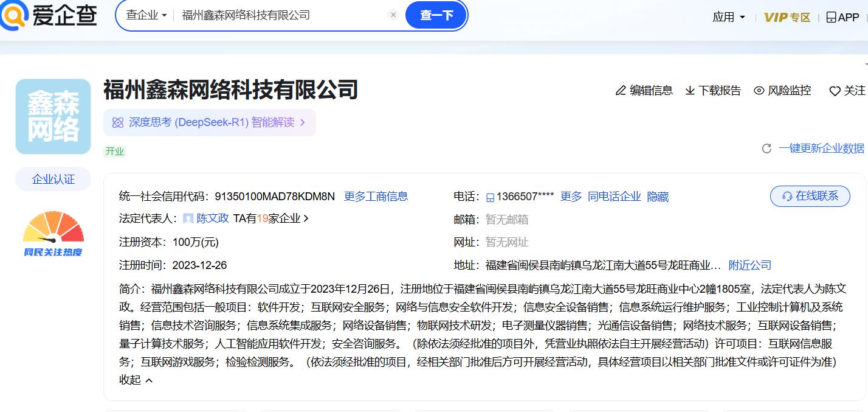This screenshot has height=412, width=868.
Task: Click the DeepSeek atom icon
Action: 118,122
